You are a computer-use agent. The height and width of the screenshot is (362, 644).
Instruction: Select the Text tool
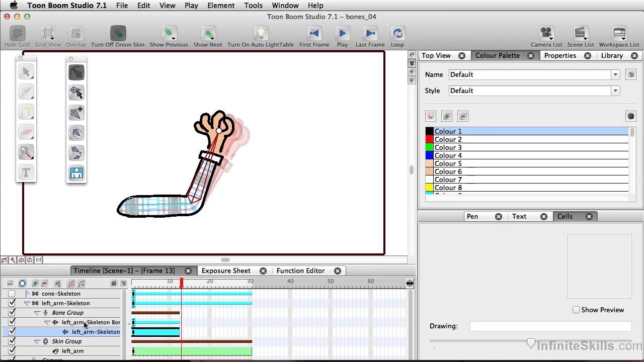[x=26, y=172]
